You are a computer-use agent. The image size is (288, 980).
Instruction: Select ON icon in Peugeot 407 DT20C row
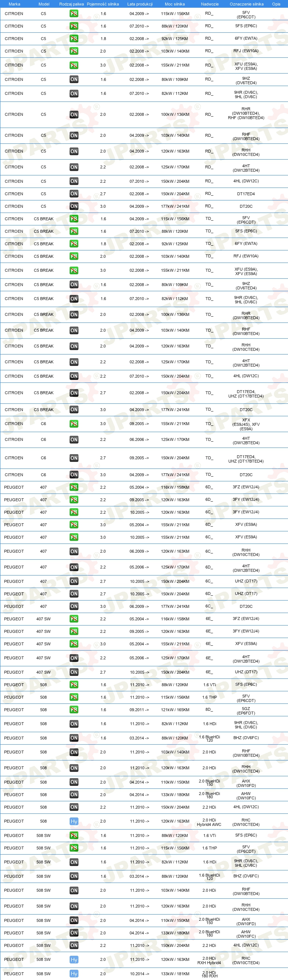point(74,606)
